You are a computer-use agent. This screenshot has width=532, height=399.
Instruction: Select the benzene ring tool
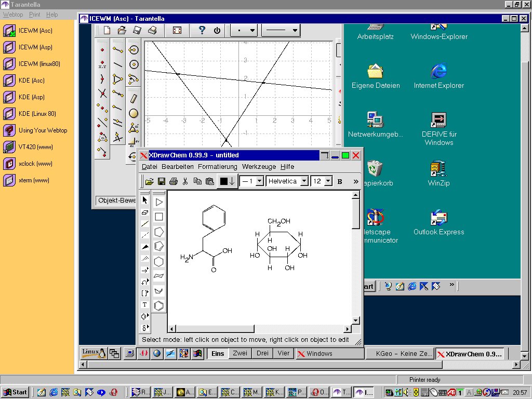pyautogui.click(x=159, y=305)
